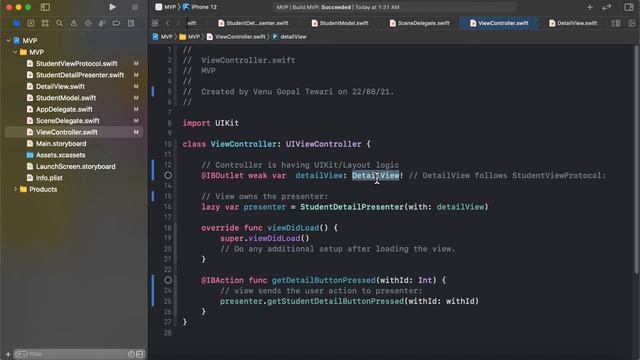
Task: Open editor options menu
Action: pyautogui.click(x=616, y=23)
